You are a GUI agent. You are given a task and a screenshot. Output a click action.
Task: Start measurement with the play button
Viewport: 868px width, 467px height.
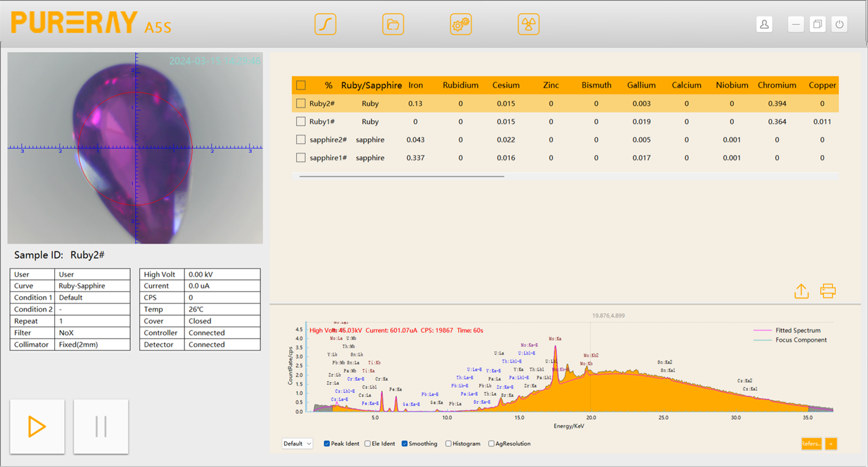(x=37, y=426)
